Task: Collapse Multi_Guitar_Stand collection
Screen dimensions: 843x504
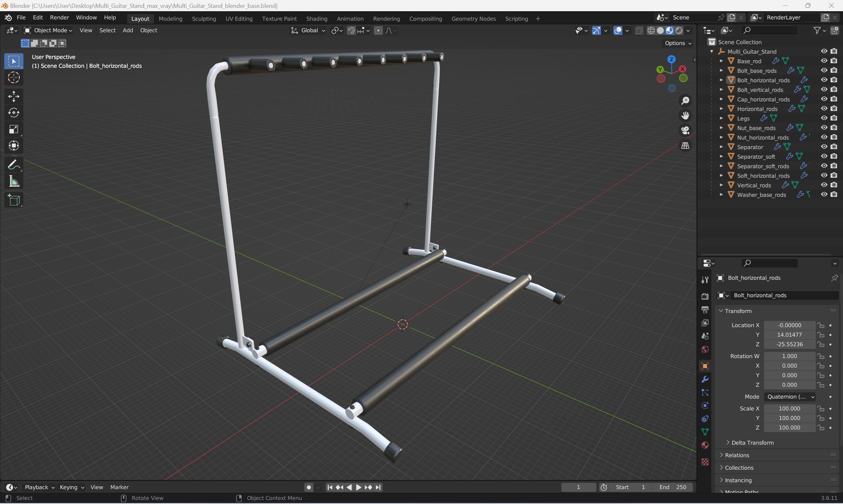Action: [x=712, y=52]
